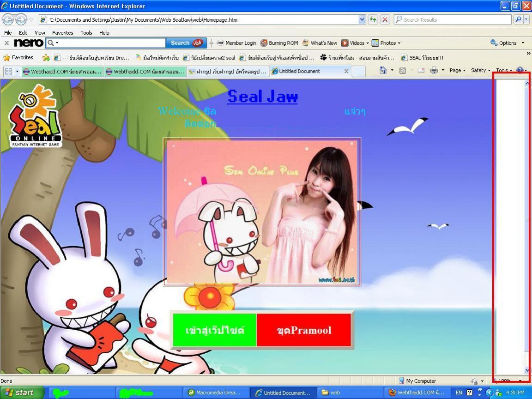Click the search magnifier button
Screen dimensions: 532x399
518,19
